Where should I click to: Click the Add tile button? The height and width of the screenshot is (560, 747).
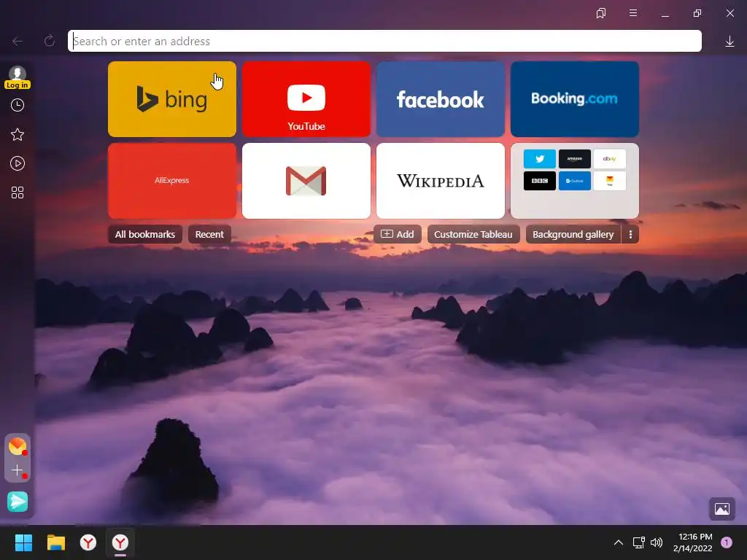click(398, 234)
